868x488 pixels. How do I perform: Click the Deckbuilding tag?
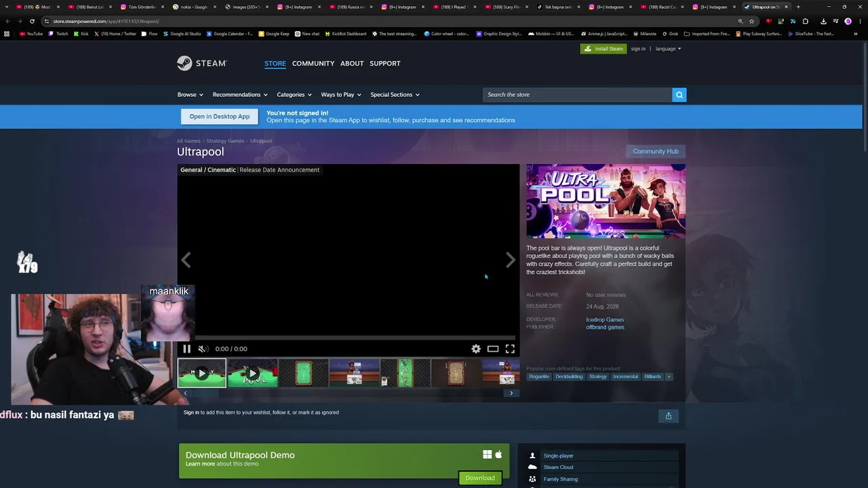click(x=569, y=377)
